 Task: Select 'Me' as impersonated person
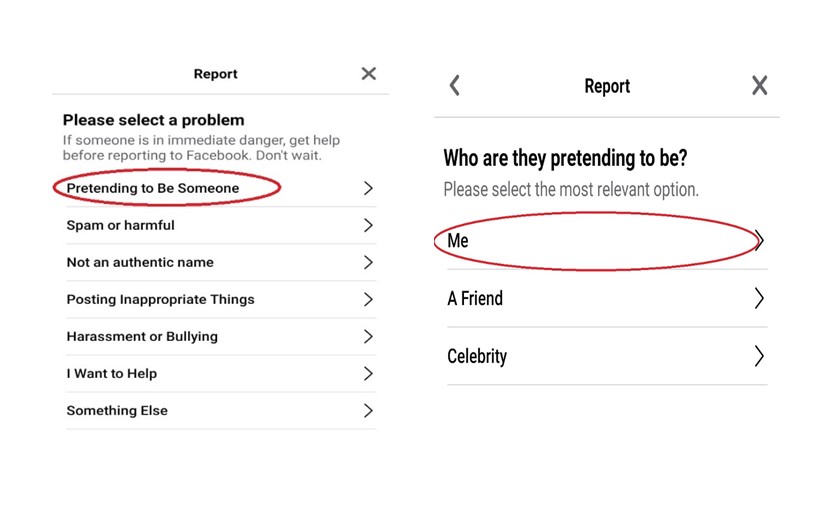tap(458, 241)
